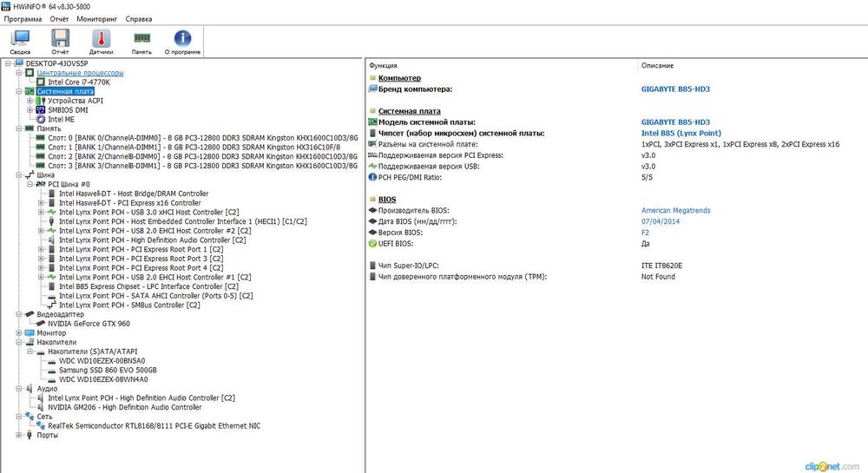Click the Описание column header

657,65
